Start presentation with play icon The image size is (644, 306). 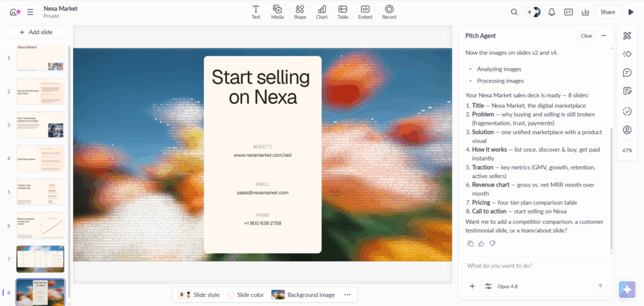(631, 12)
